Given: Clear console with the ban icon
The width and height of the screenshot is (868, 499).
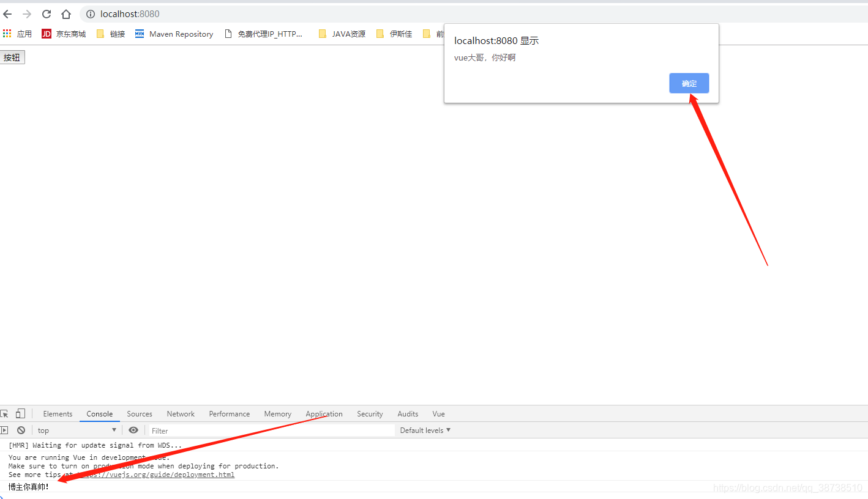Looking at the screenshot, I should click(x=21, y=431).
